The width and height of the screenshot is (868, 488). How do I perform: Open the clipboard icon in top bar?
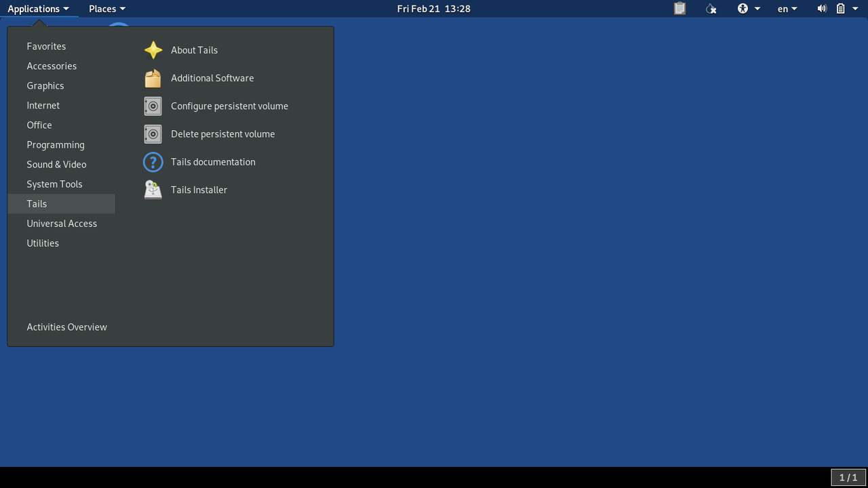tap(679, 9)
